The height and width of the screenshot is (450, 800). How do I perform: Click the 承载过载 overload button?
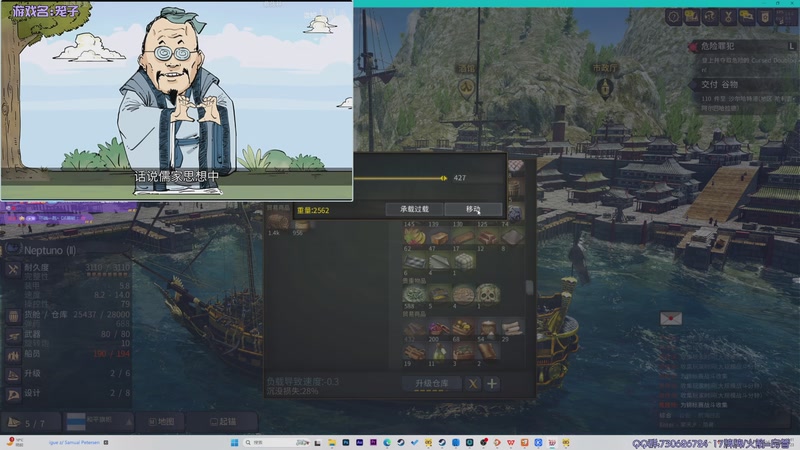coord(414,209)
